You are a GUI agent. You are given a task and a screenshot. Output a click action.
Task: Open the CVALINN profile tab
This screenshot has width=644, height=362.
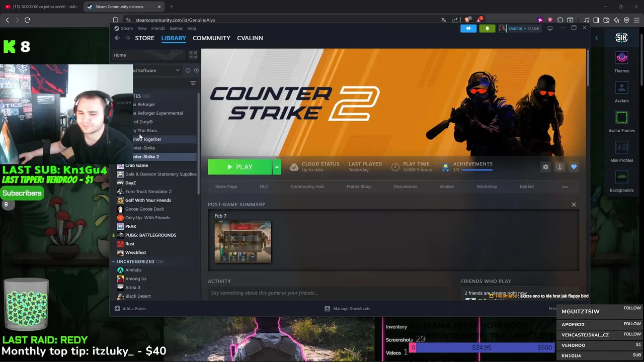pyautogui.click(x=250, y=38)
